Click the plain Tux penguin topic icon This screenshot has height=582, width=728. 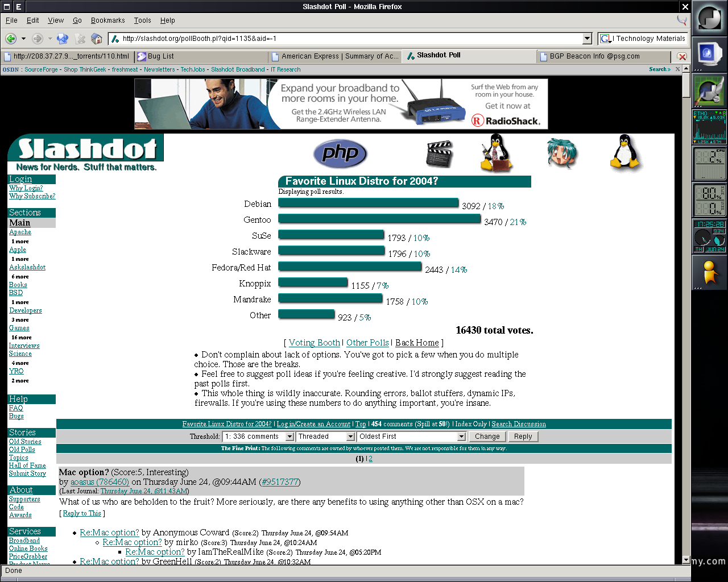626,152
